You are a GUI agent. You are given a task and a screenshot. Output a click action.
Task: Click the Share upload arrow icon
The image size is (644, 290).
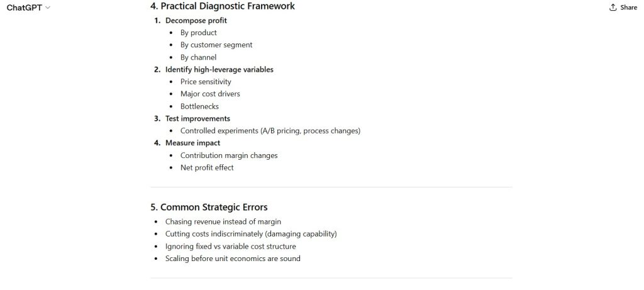click(x=613, y=8)
